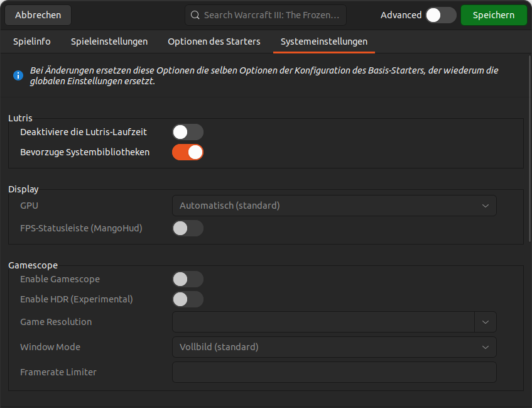532x408 pixels.
Task: Toggle the Advanced switch on
Action: (440, 14)
